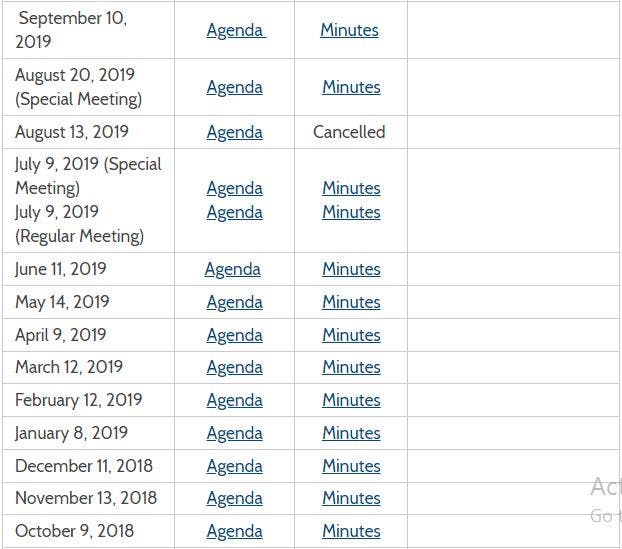View the November 13, 2018 Minutes
The height and width of the screenshot is (549, 622).
tap(351, 498)
